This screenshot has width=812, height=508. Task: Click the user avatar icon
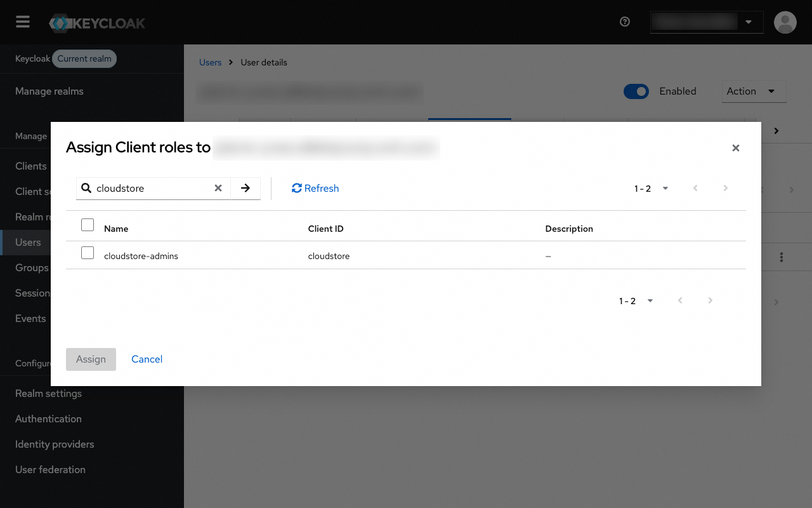coord(785,22)
